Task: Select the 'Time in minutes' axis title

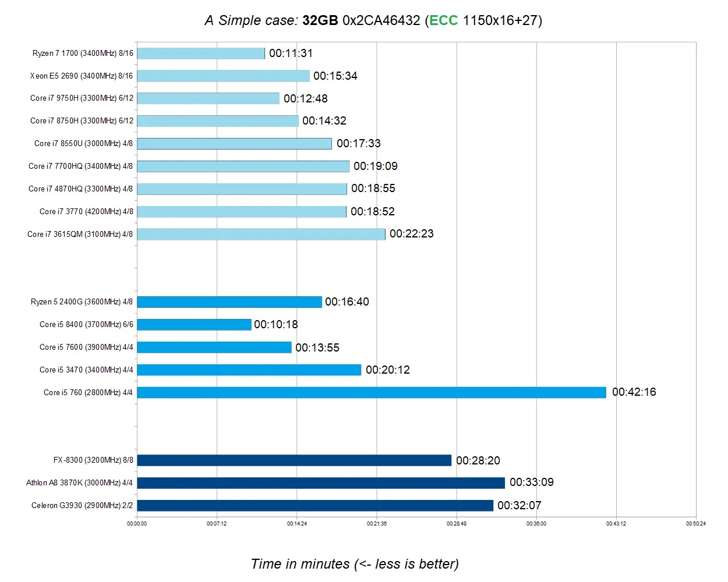Action: pyautogui.click(x=355, y=564)
